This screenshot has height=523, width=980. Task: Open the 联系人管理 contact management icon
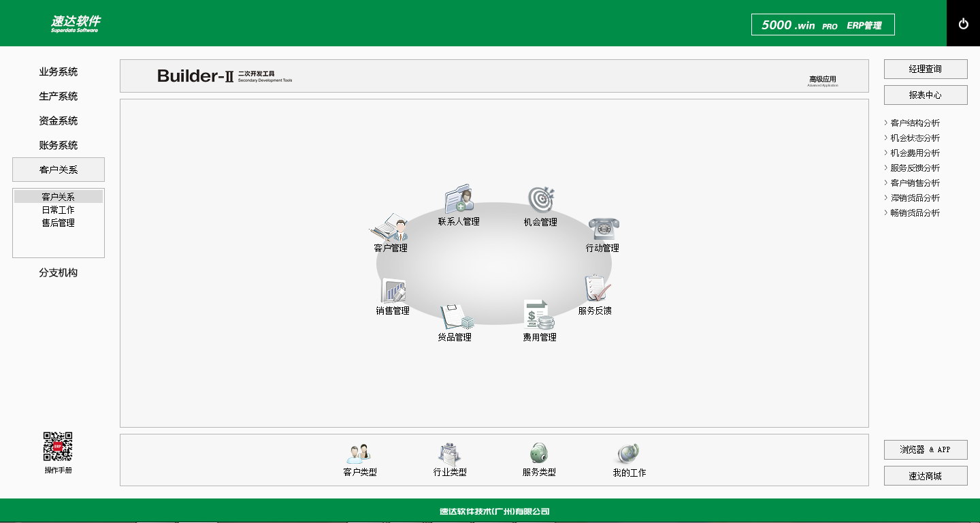click(x=459, y=199)
